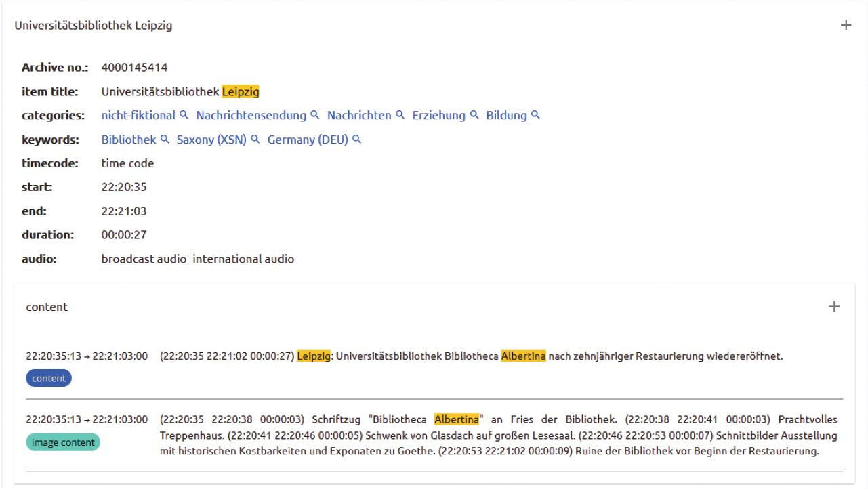
Task: Click the 'content' section heading
Action: click(47, 307)
